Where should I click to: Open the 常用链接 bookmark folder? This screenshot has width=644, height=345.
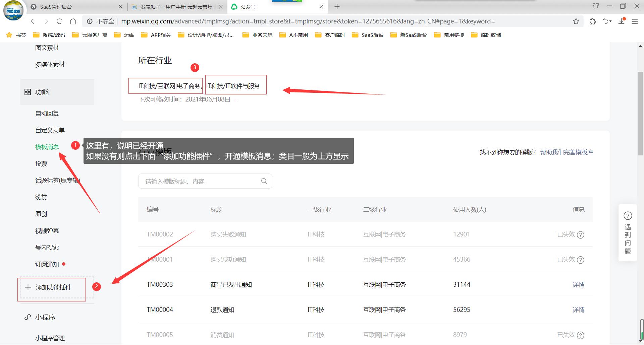pyautogui.click(x=449, y=35)
